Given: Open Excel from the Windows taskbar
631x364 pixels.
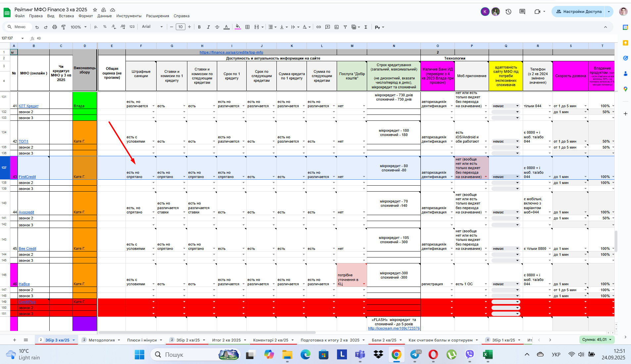Looking at the screenshot, I should tap(487, 355).
